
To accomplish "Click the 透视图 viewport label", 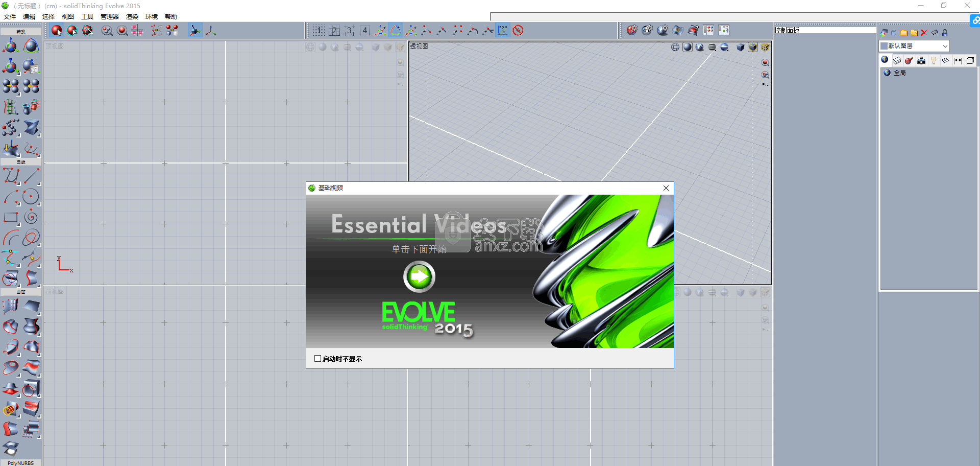I will [419, 46].
